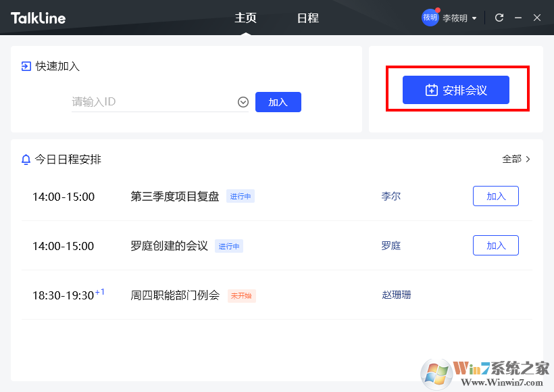Click the 14:00-15:00 time of 第三季度项目复盘
Viewport: 554px width, 392px height.
click(x=64, y=197)
